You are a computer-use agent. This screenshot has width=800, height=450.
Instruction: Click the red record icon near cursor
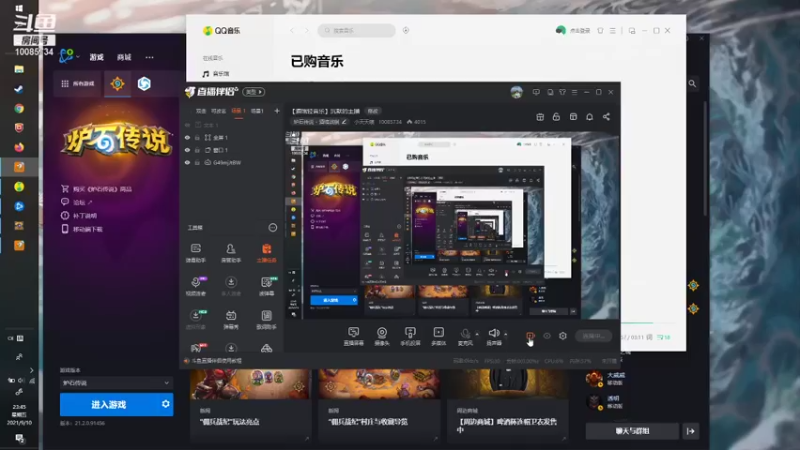(x=530, y=336)
